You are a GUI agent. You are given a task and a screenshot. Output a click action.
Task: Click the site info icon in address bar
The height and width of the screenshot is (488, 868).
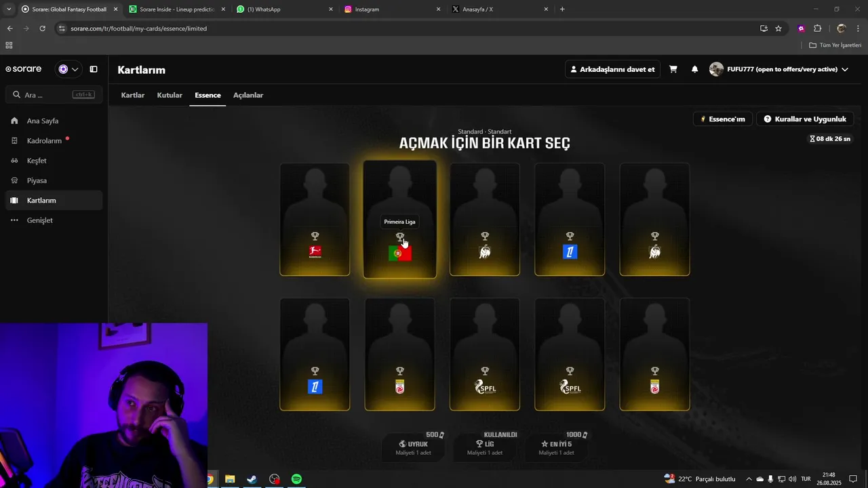(x=62, y=28)
